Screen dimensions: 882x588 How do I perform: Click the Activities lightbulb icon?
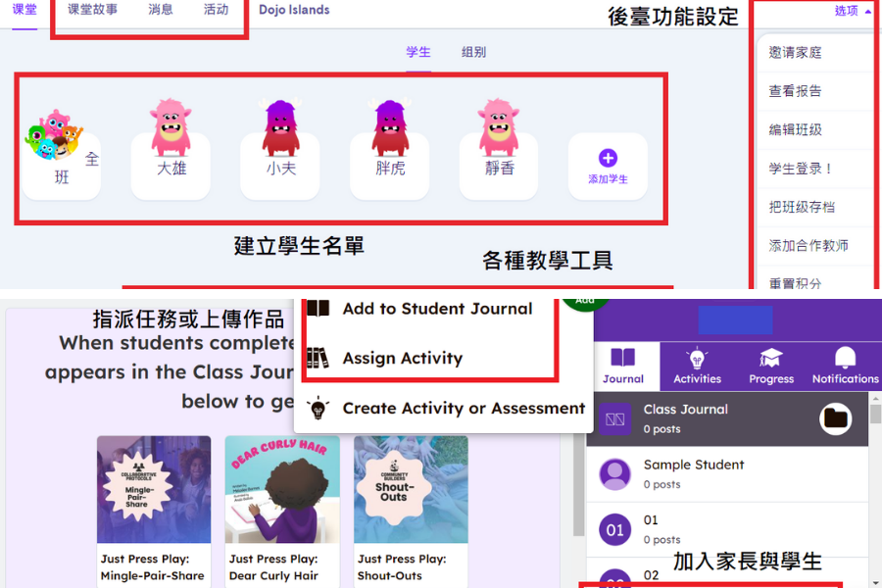pyautogui.click(x=697, y=358)
